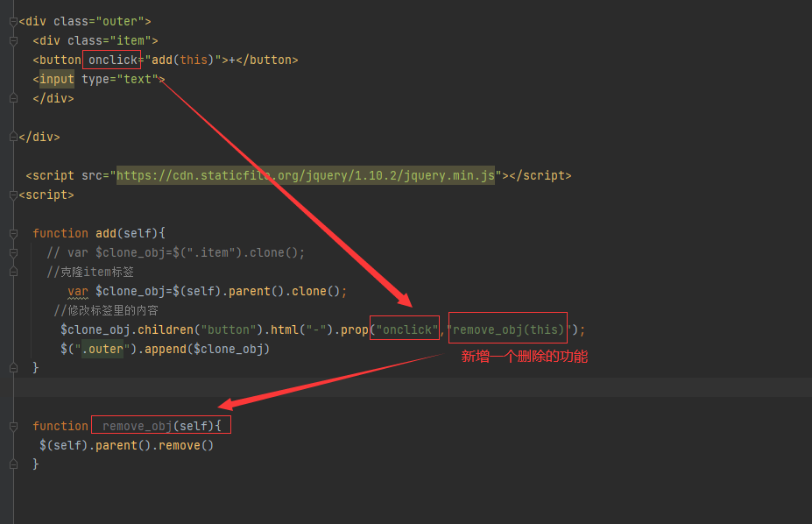Click the ".outer" selector string

pyautogui.click(x=102, y=349)
